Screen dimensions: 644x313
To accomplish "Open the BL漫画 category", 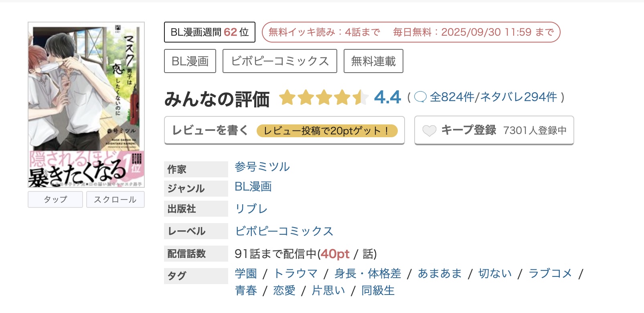I will click(x=190, y=61).
